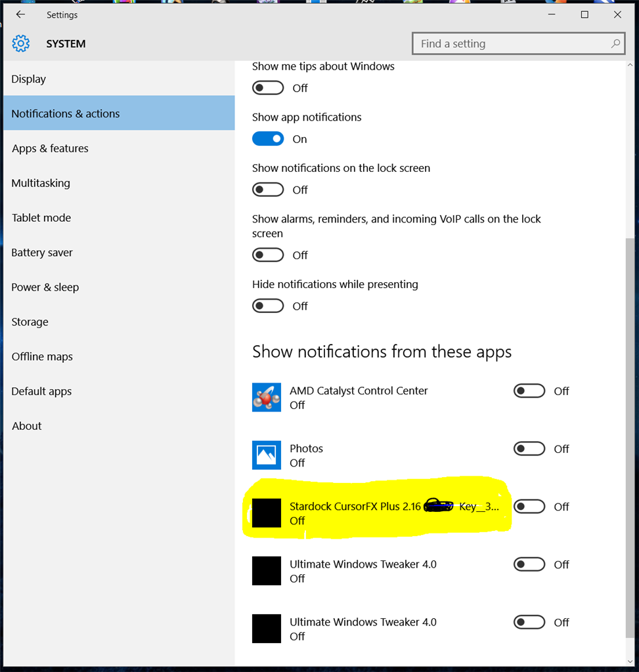
Task: Click the search magnifier icon
Action: click(615, 43)
